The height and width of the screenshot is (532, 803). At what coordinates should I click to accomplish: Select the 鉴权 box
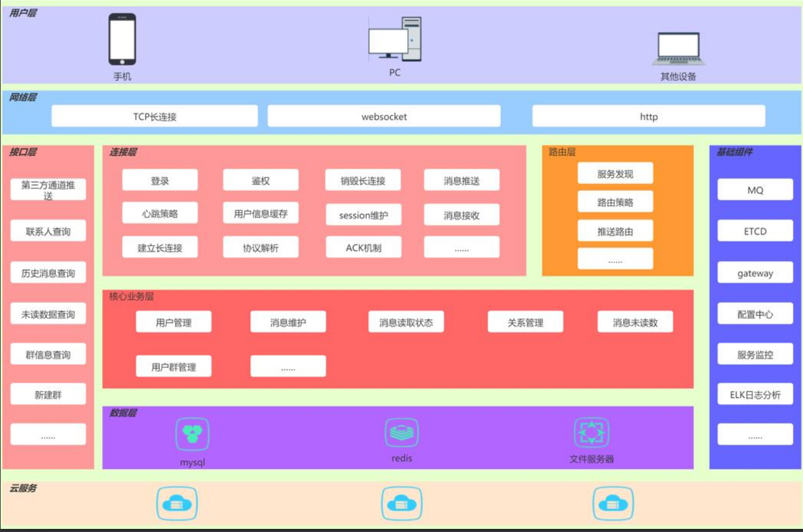[261, 180]
